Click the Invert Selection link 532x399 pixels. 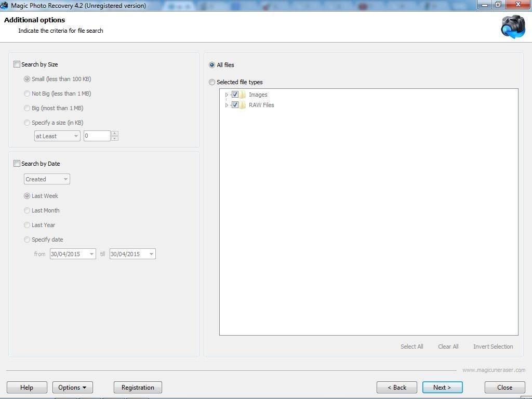click(493, 347)
